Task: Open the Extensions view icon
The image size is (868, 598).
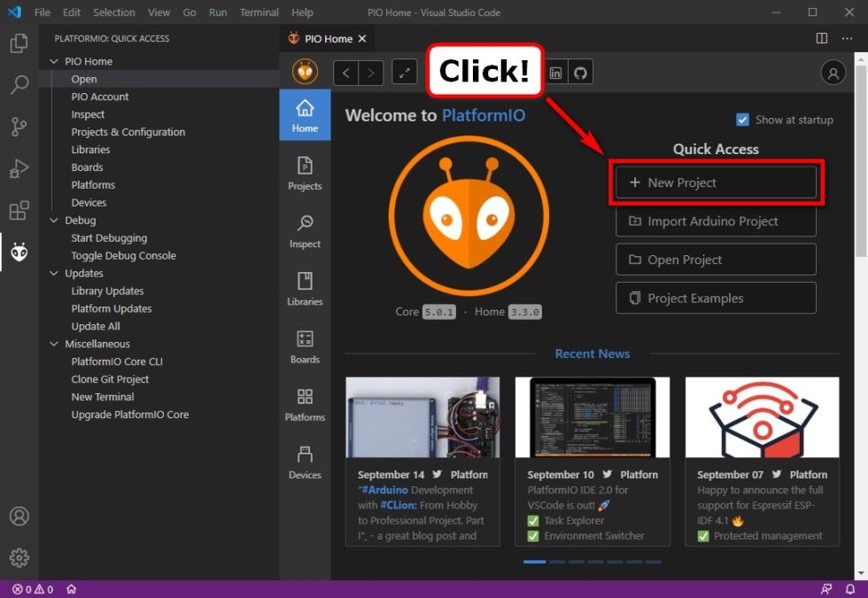Action: [19, 211]
